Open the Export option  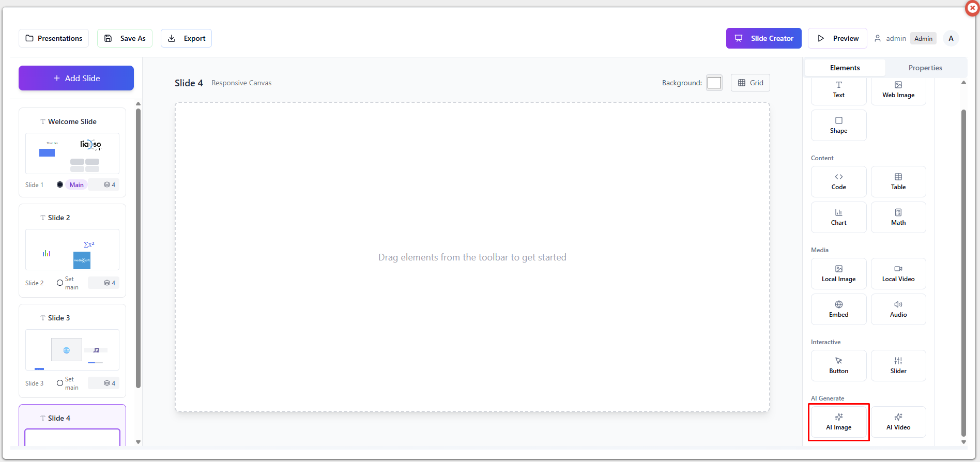(186, 38)
